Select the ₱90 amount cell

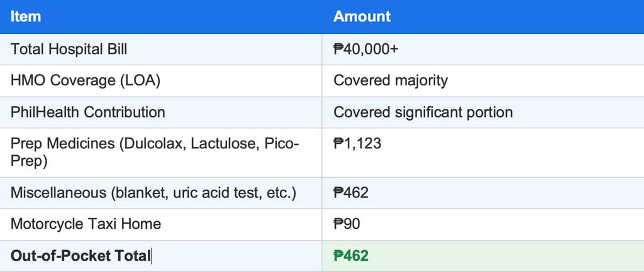point(347,224)
